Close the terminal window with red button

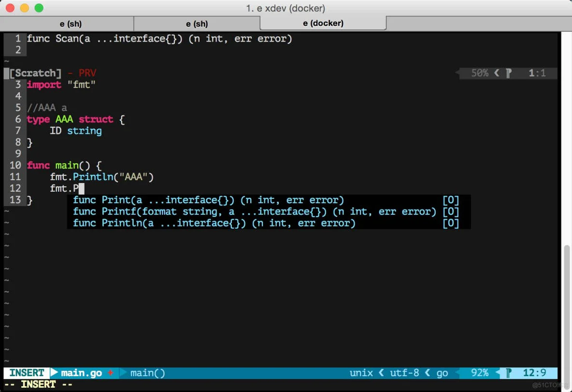[x=10, y=8]
